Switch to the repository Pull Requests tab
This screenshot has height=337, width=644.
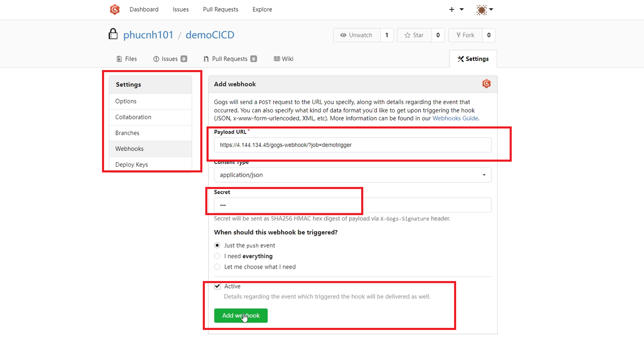click(x=230, y=59)
